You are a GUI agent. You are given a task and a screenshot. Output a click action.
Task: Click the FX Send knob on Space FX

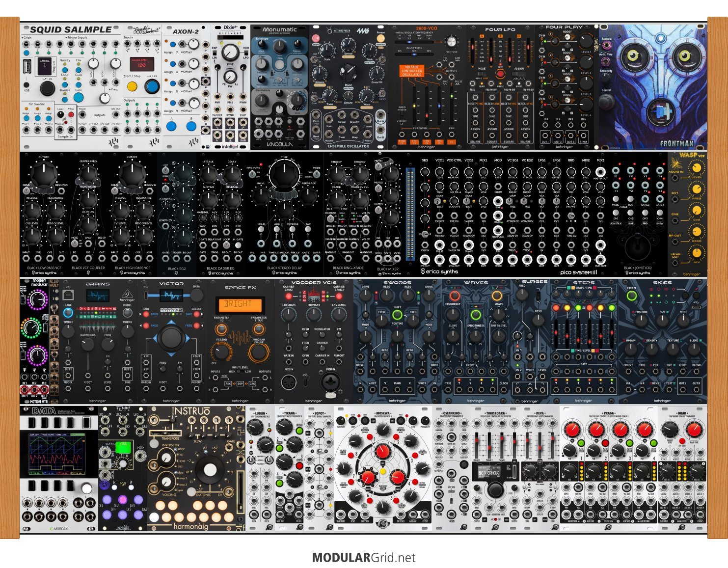[221, 352]
